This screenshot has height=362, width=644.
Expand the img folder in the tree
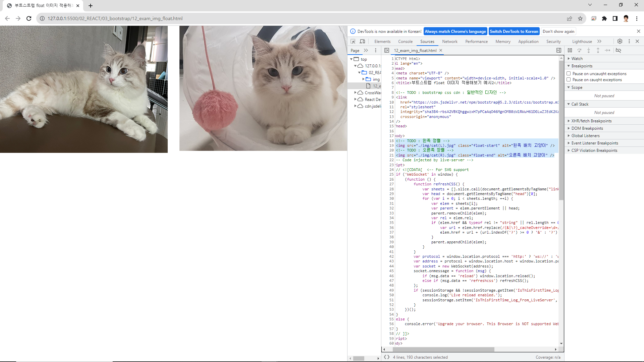[364, 79]
